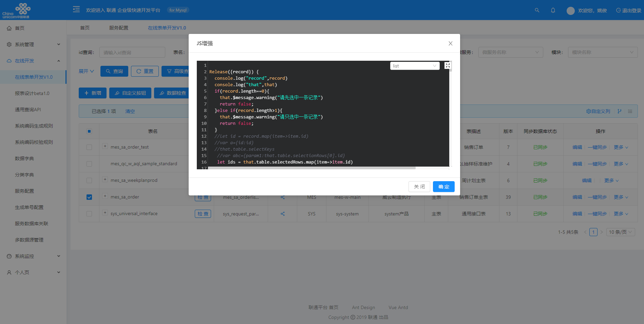
Task: Click the 系统监控 dashboard icon in the sidebar
Action: tap(9, 256)
